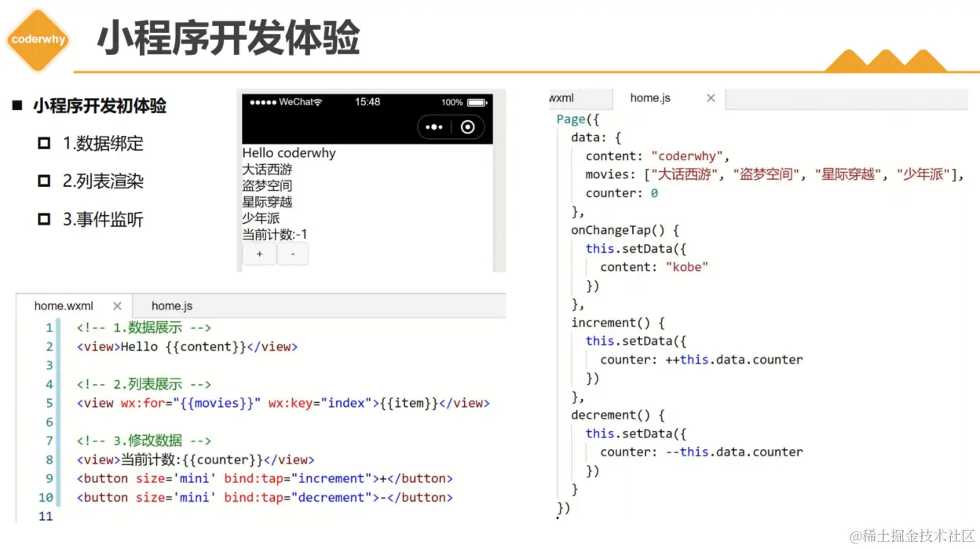
Task: Click the wx:for movies view line
Action: [x=283, y=403]
